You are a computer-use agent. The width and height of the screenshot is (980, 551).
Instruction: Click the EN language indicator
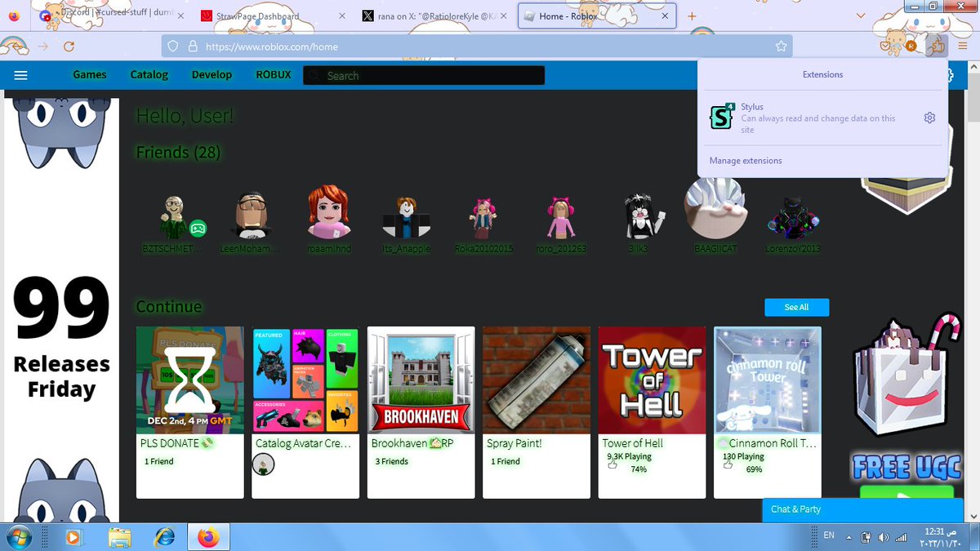coord(829,535)
